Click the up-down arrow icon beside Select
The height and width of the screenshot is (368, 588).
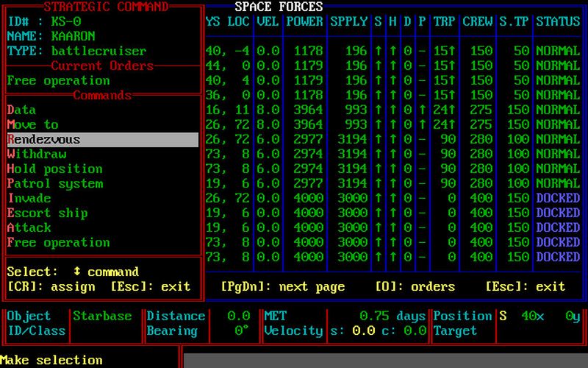pyautogui.click(x=77, y=272)
